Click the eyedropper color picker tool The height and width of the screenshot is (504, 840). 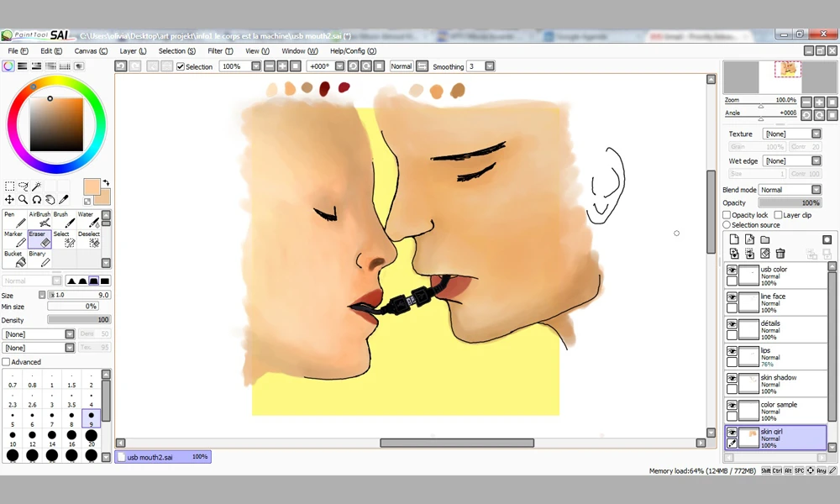point(63,200)
